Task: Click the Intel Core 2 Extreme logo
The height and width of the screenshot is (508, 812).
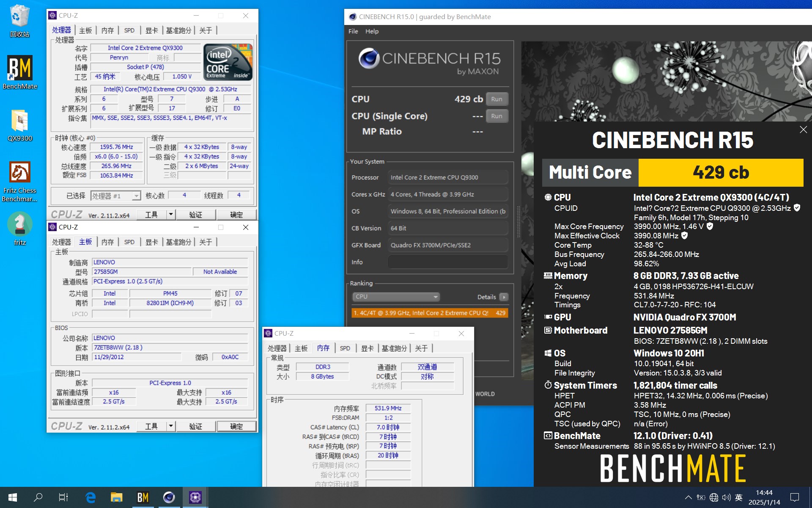Action: [228, 62]
